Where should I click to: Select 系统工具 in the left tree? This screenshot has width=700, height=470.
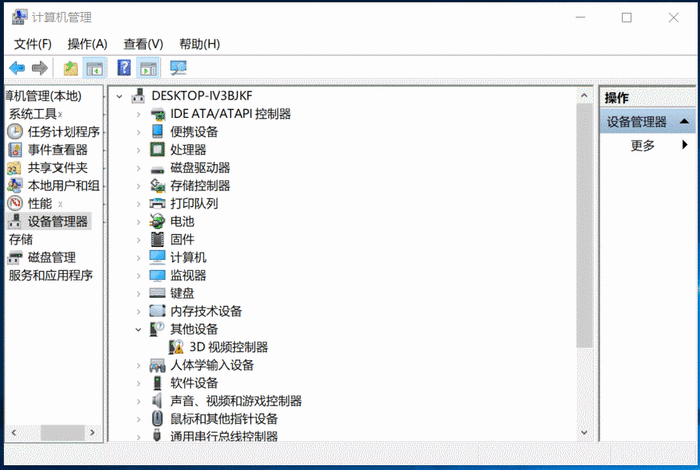33,114
